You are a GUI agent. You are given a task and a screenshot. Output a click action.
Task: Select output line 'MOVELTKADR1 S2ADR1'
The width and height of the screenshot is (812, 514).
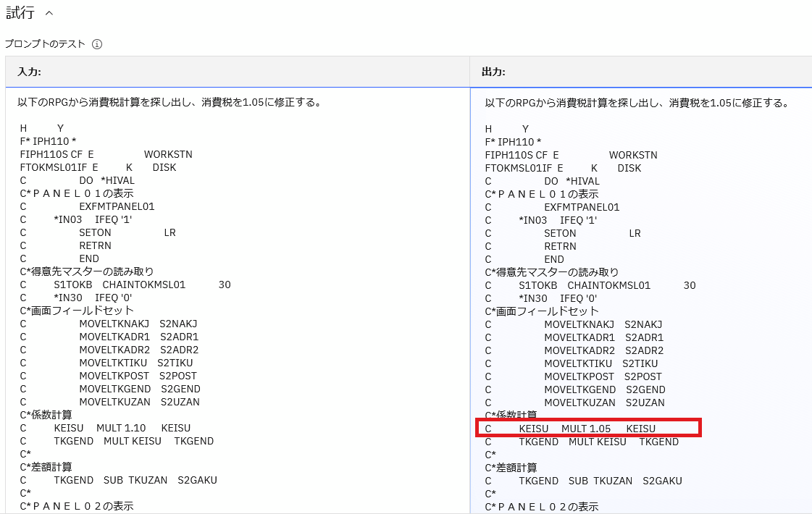click(x=574, y=337)
